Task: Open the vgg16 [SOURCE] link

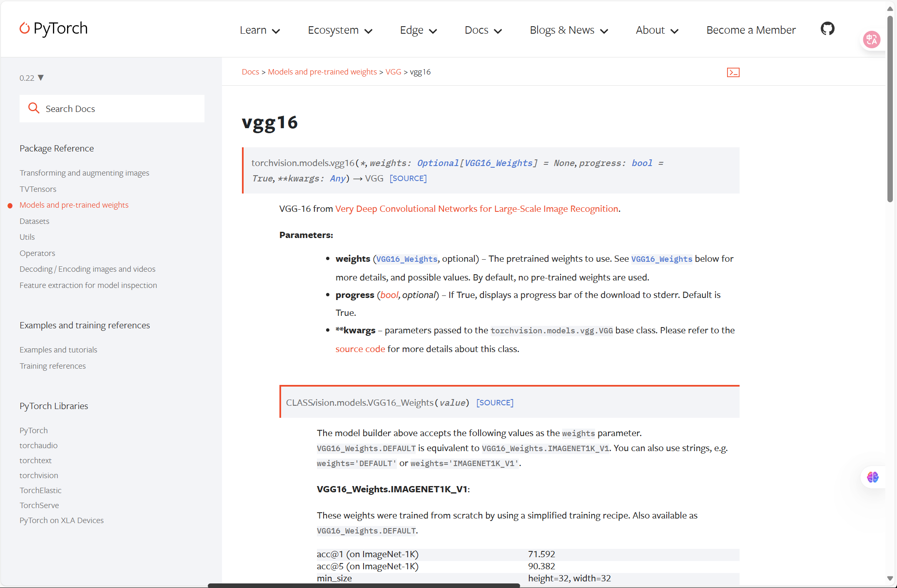Action: tap(408, 179)
